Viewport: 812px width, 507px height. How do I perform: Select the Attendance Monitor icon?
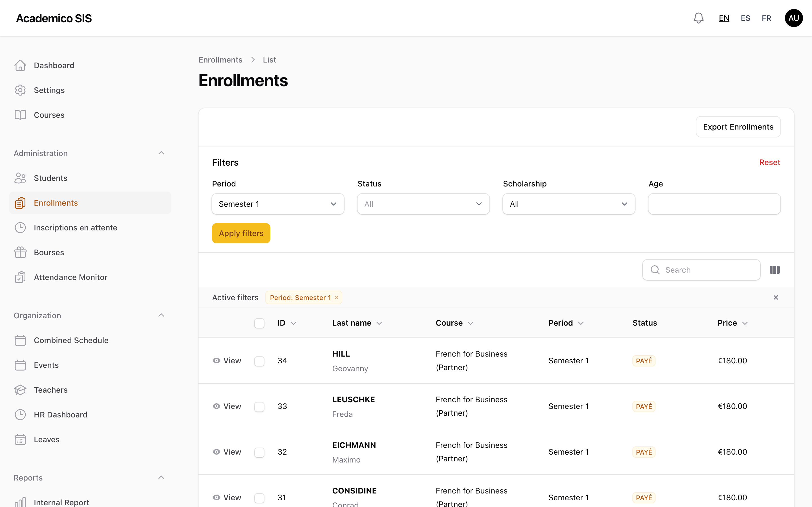point(21,277)
